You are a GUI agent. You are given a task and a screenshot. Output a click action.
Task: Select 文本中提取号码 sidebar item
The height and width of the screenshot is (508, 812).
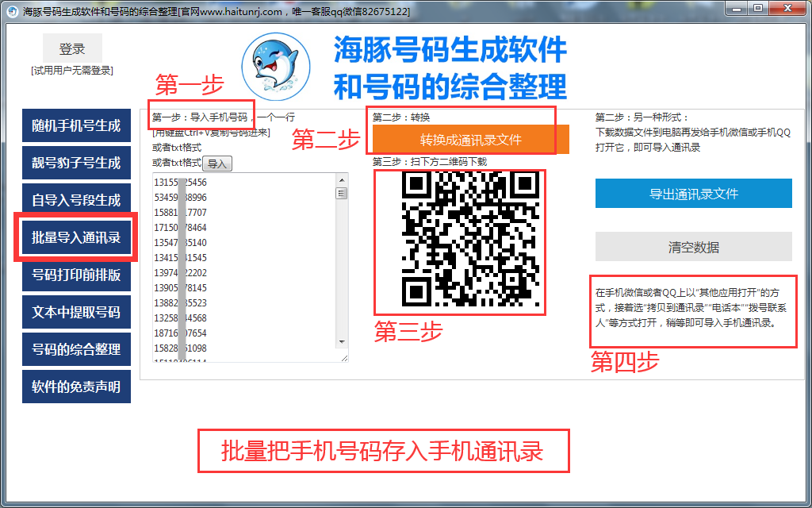76,312
